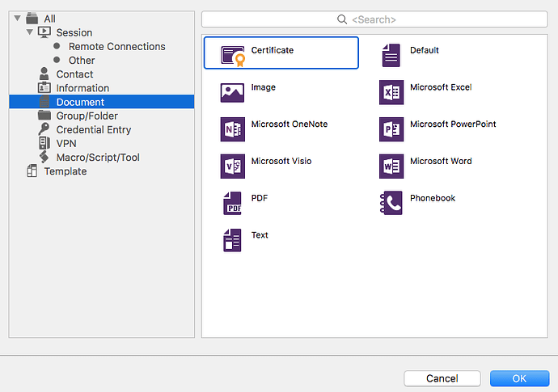
Task: Pick the Phonebook icon
Action: coord(391,203)
